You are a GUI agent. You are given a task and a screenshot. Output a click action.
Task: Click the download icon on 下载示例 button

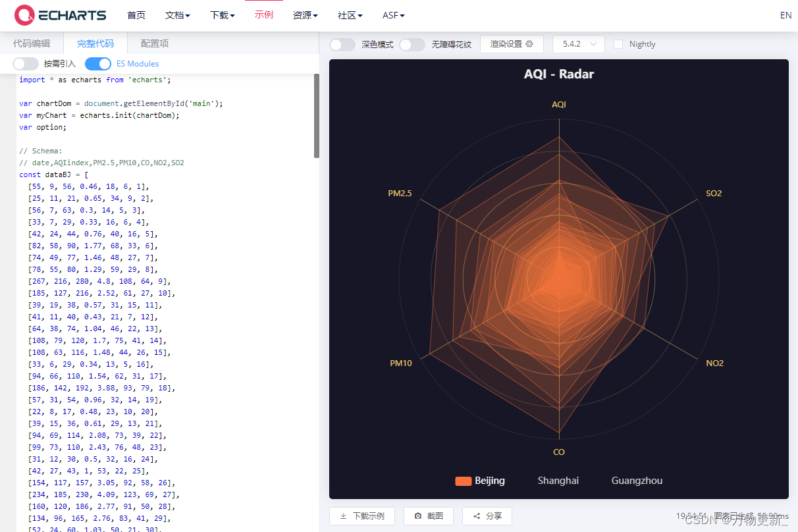[343, 516]
